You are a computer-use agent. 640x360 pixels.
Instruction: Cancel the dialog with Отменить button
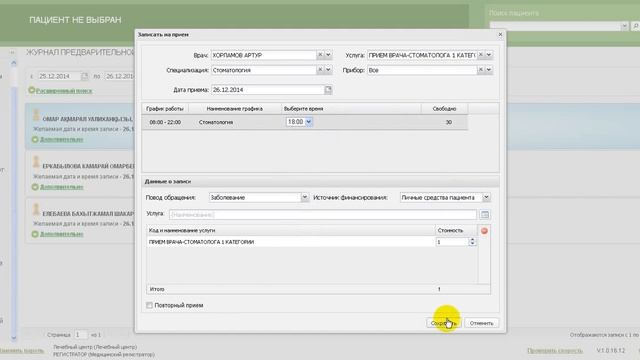coord(481,323)
